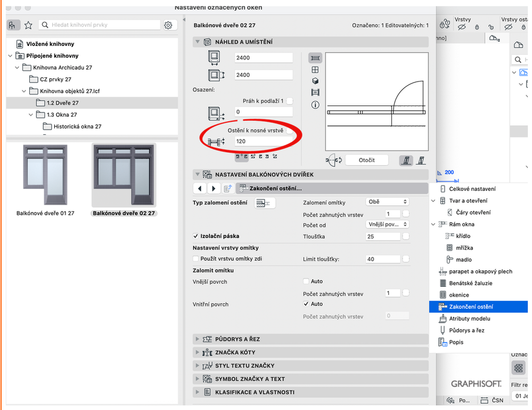Open the 'Počet od' dropdown

tap(388, 224)
